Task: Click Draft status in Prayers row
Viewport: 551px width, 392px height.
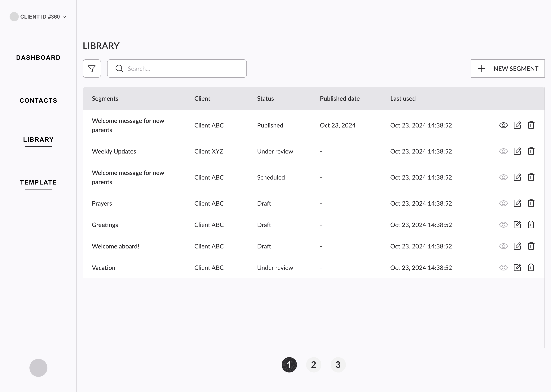Action: (x=264, y=203)
